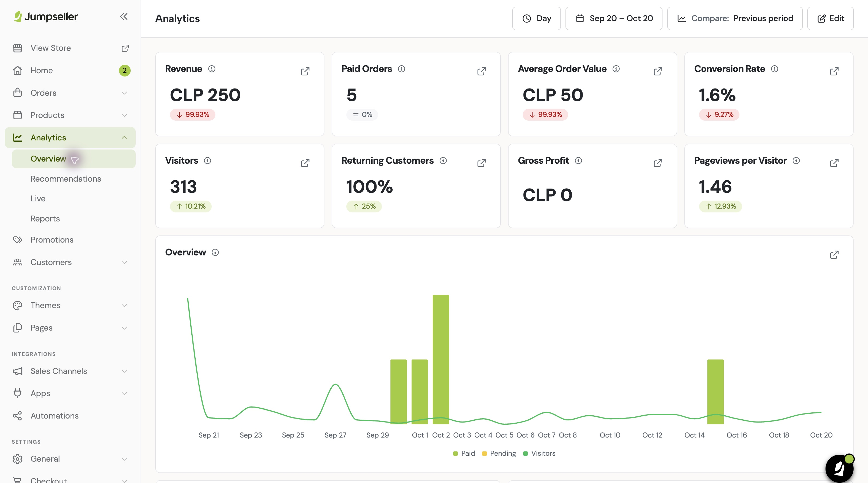Show Gross Profit info icon
The image size is (868, 483).
(578, 160)
